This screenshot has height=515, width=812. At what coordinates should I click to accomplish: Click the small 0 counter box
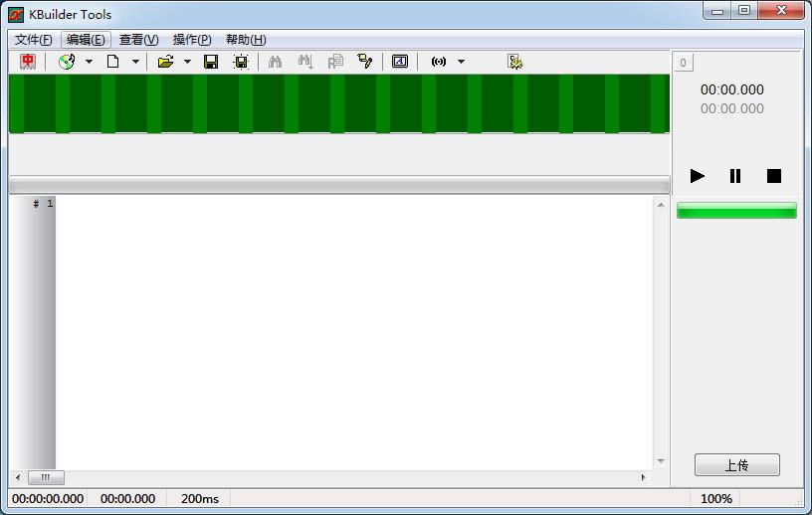point(684,63)
